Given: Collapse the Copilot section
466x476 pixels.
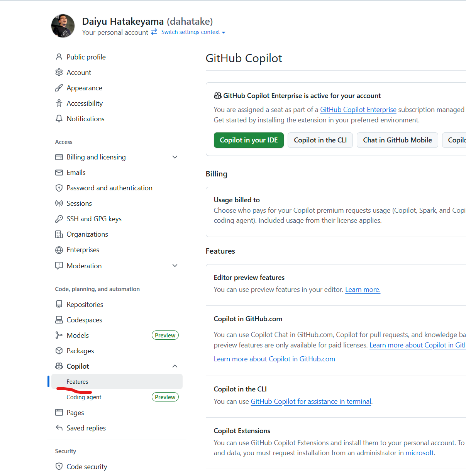Looking at the screenshot, I should tap(175, 366).
